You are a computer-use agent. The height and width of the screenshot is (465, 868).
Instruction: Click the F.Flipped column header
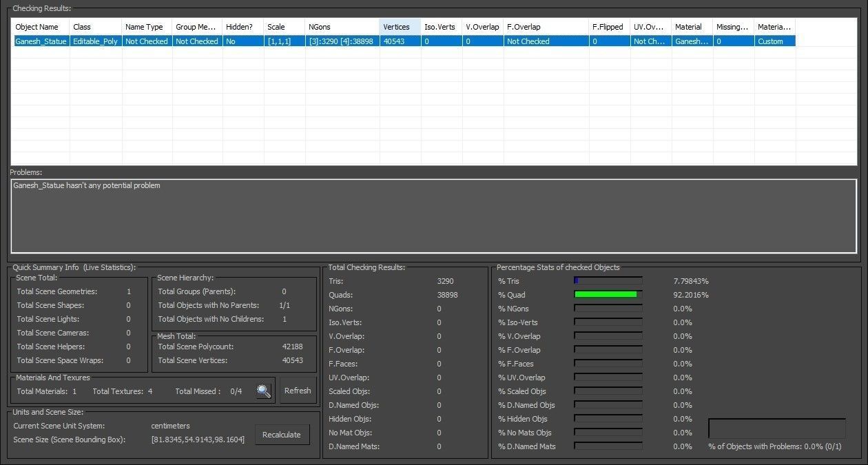tap(610, 27)
